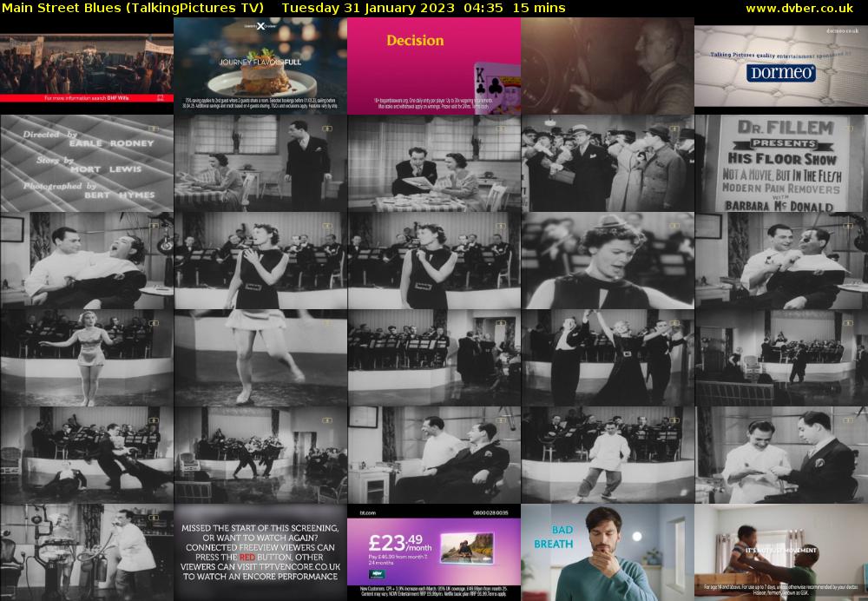Click the "Photographed by Bert Hymes" credit
868x601 pixels.
tap(89, 190)
